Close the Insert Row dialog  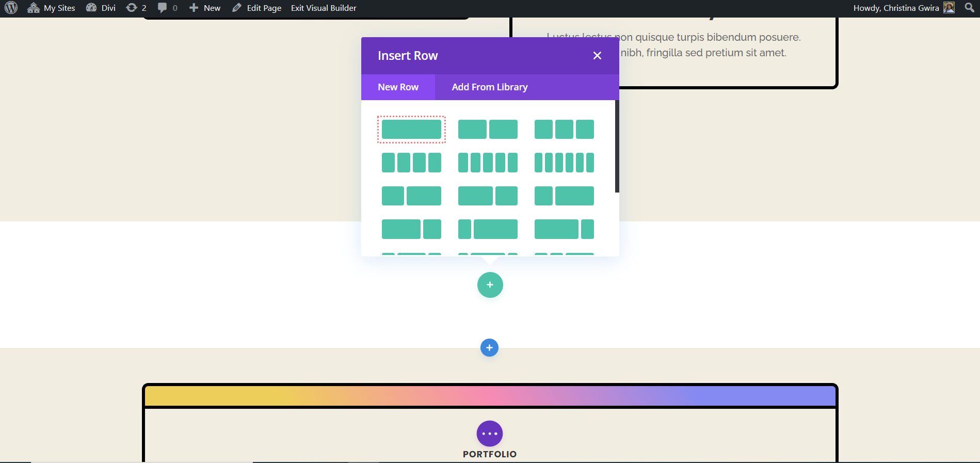pos(597,56)
